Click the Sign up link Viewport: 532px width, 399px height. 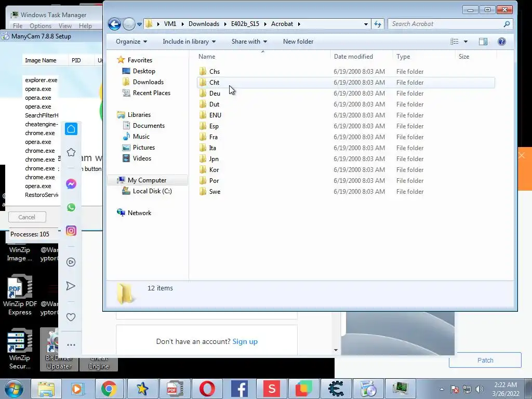[245, 341]
